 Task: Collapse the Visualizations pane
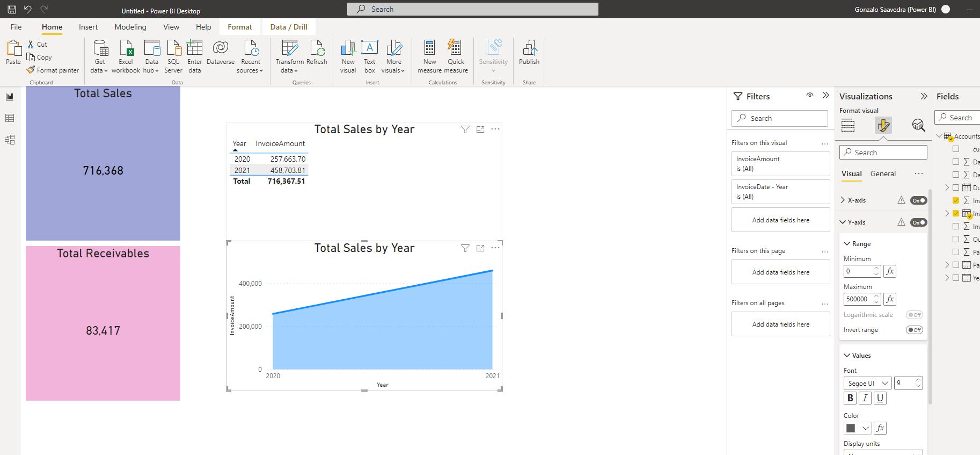[x=924, y=97]
